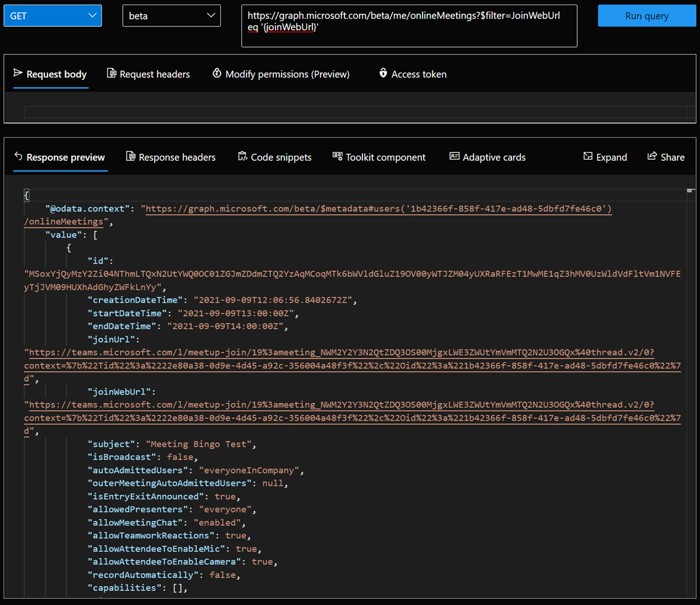
Task: Click the "outerMeetingAutoAdmittedUsers" key
Action: (x=170, y=483)
